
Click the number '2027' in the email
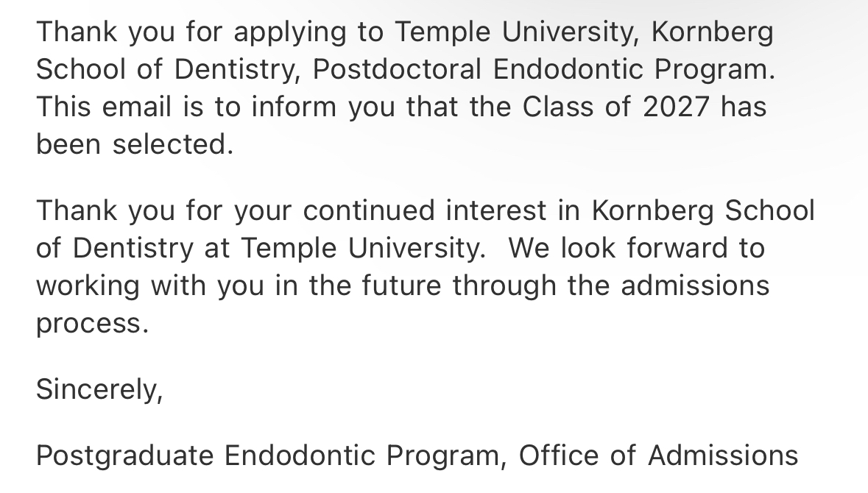point(677,106)
